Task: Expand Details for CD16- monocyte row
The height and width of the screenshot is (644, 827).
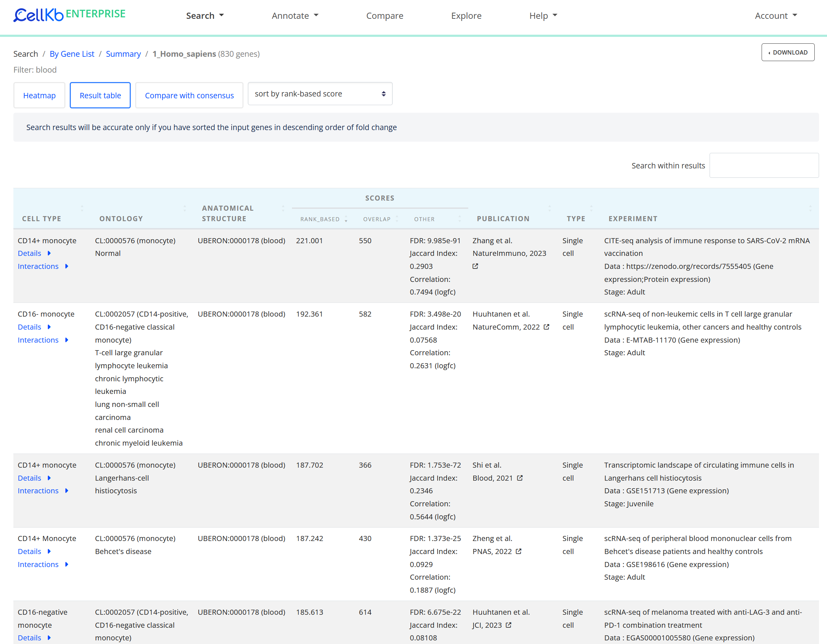Action: 34,327
